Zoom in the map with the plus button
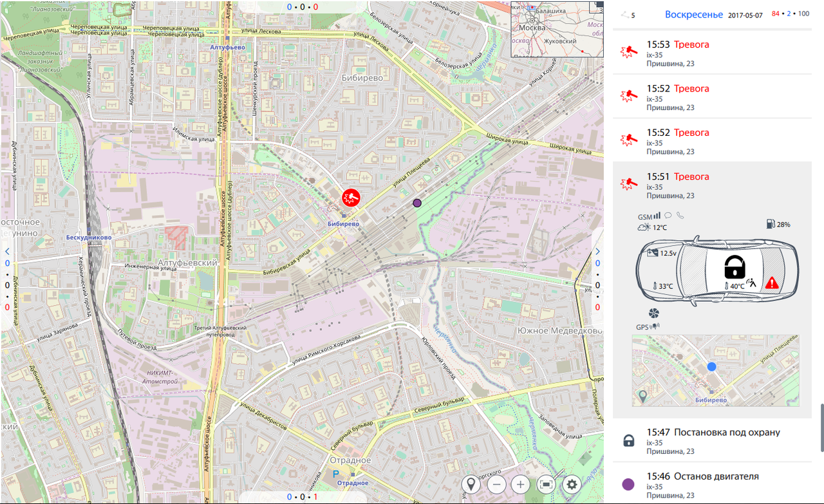Screen dimensions: 824x504 click(x=521, y=484)
